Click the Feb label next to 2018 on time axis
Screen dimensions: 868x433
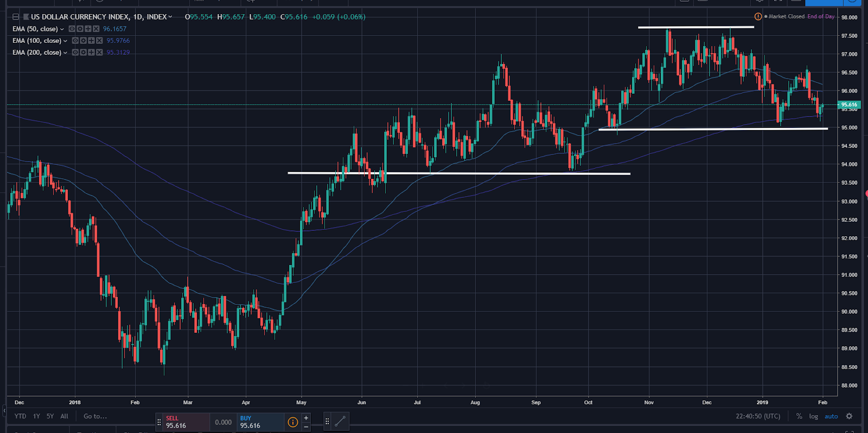[135, 402]
